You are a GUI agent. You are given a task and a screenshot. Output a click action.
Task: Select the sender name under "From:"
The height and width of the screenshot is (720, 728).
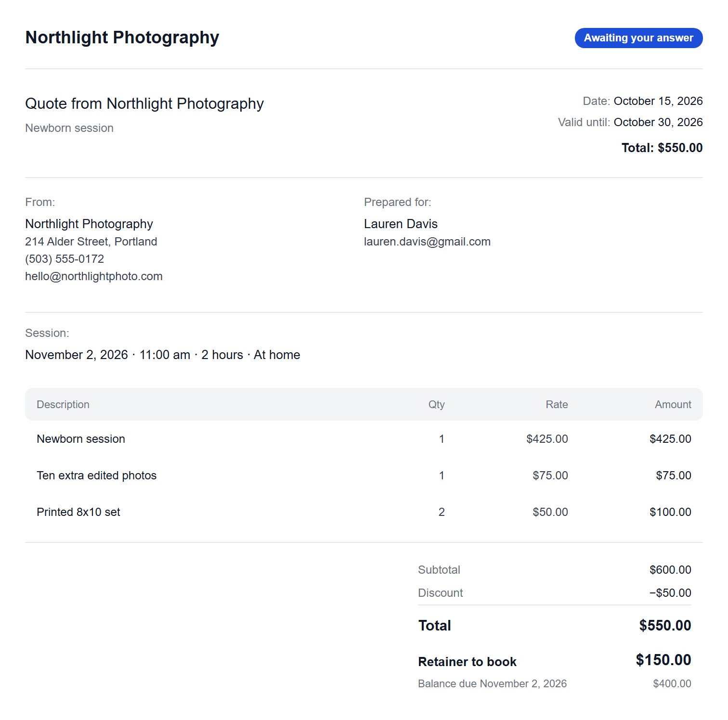tap(89, 224)
